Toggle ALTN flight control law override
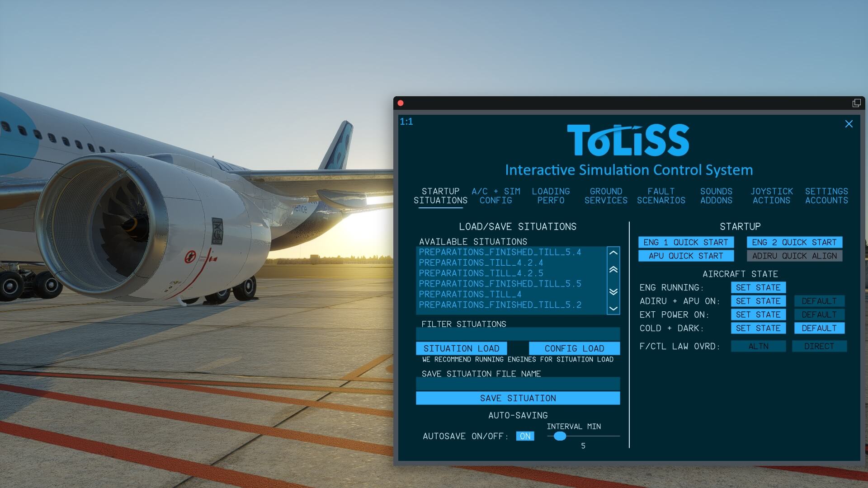Viewport: 868px width, 488px height. click(758, 346)
